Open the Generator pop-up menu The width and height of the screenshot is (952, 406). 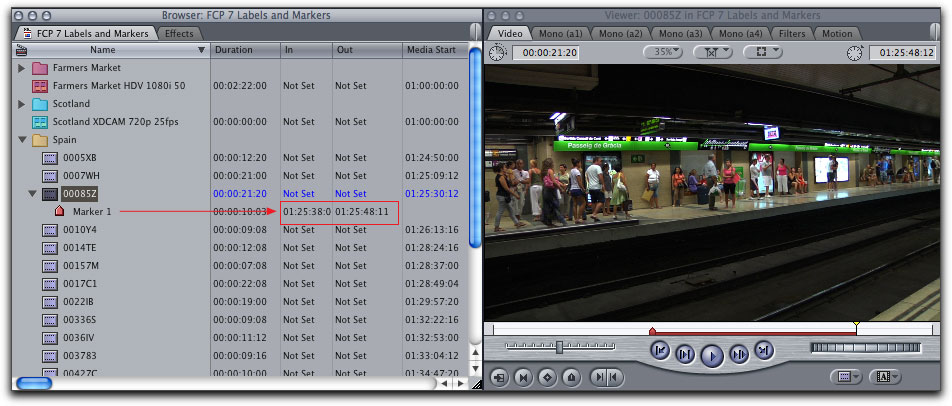point(886,377)
